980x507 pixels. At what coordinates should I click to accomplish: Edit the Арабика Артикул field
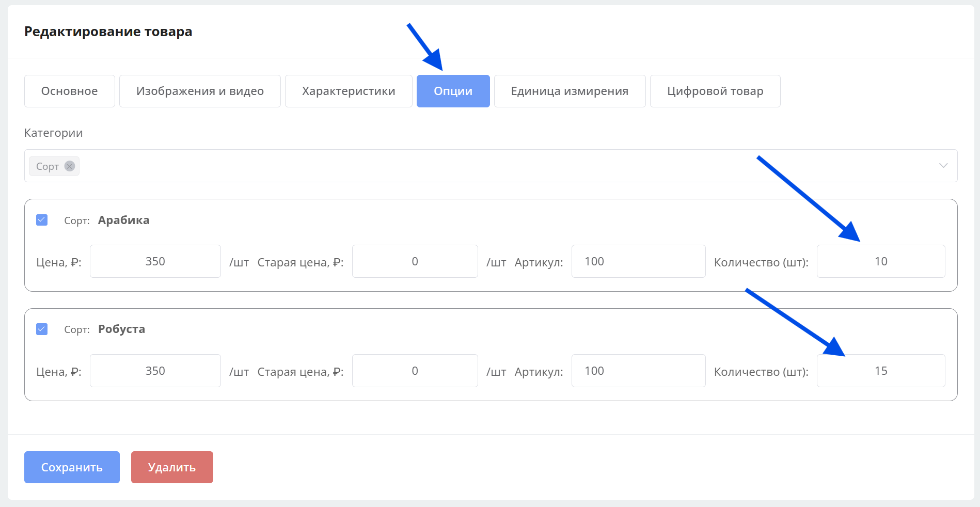point(638,262)
